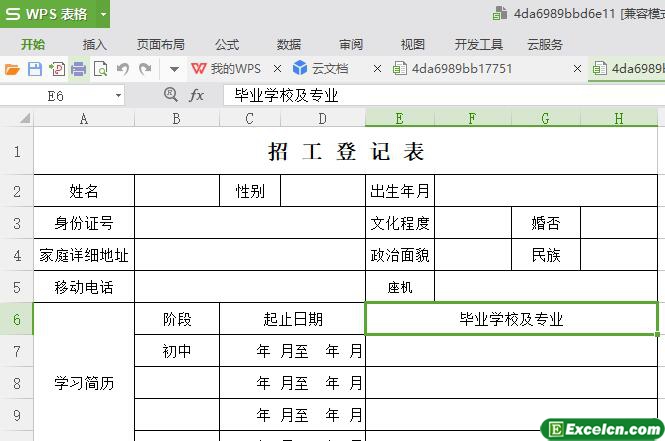Expand the Name Box dropdown arrow
665x441 pixels.
tap(118, 96)
